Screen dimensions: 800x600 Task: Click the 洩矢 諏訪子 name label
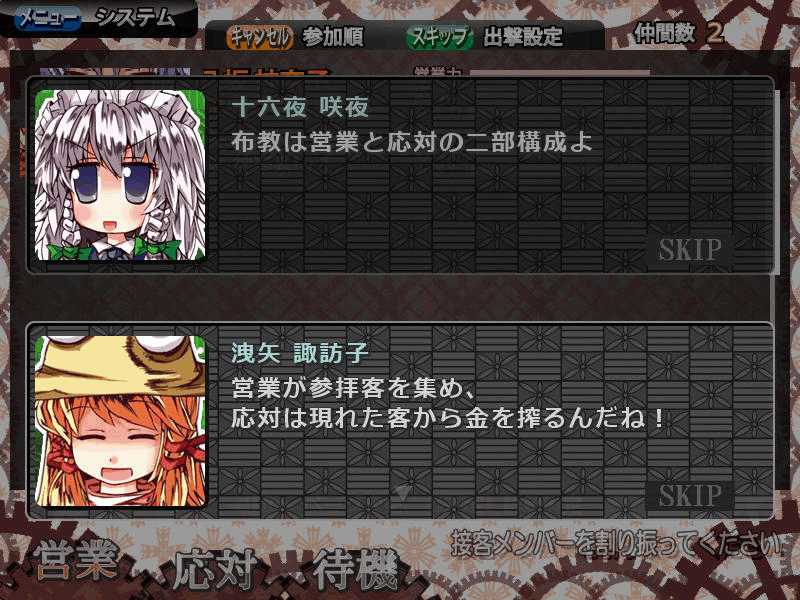tap(300, 353)
